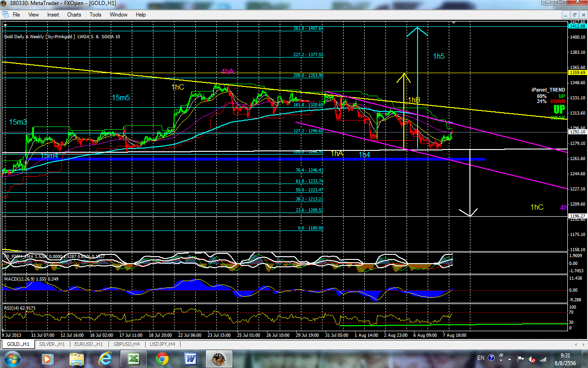Click the Fibonacci 61.8 - 1233.74 label
The image size is (588, 368).
coord(309,181)
